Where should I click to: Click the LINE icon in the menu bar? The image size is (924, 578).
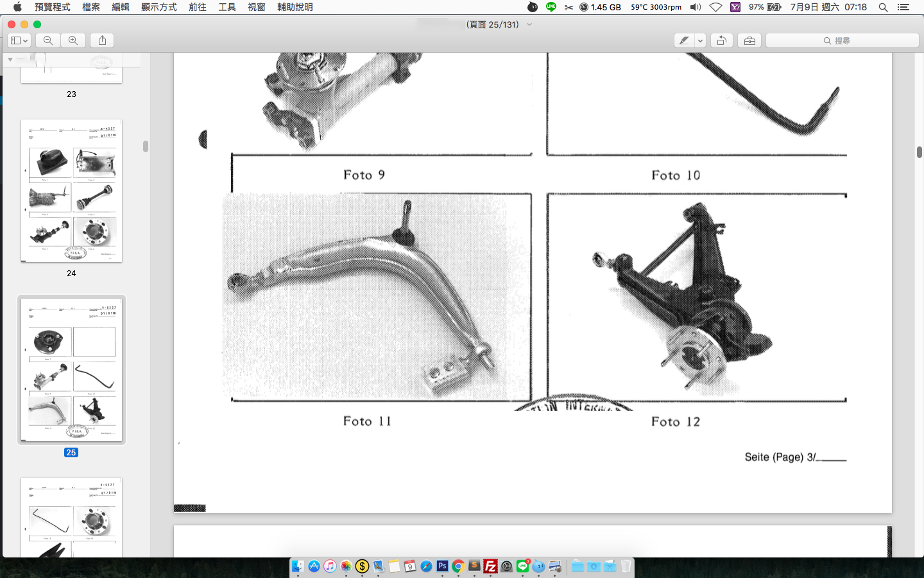click(551, 7)
